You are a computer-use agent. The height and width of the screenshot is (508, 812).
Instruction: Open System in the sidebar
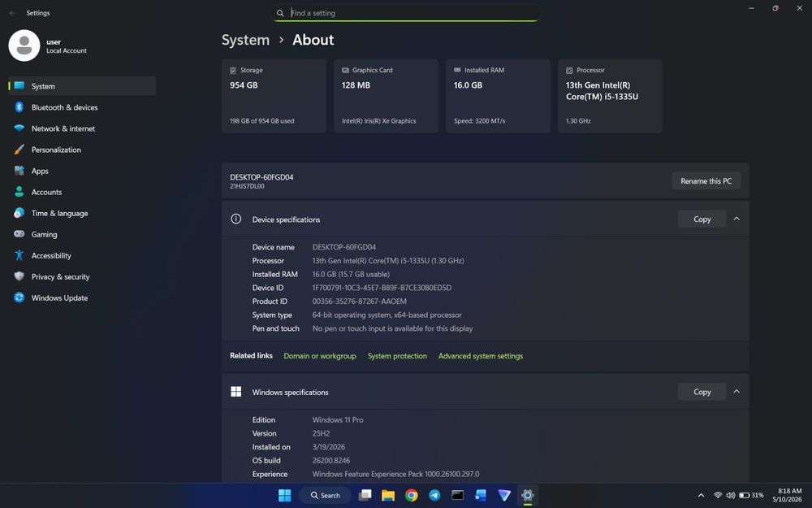click(82, 86)
